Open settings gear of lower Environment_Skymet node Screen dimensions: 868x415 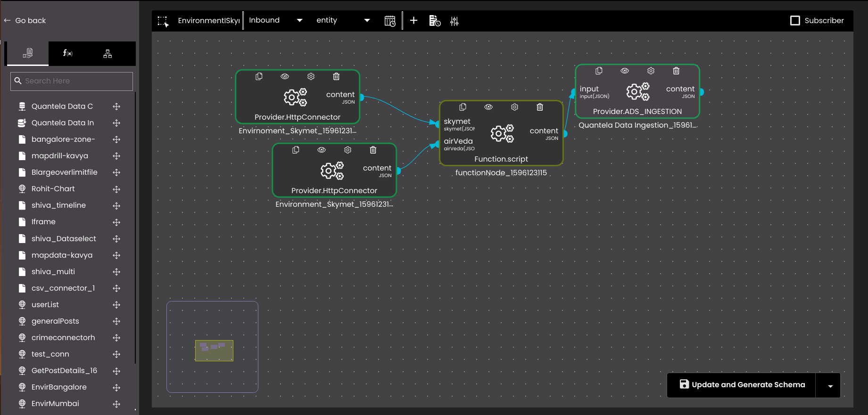pos(347,150)
